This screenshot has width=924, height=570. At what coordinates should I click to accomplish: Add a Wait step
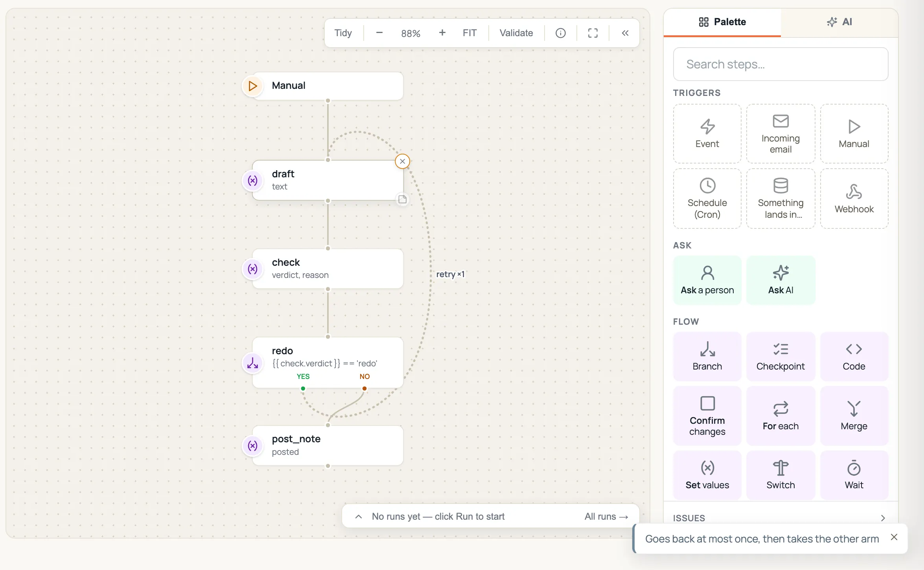tap(854, 475)
